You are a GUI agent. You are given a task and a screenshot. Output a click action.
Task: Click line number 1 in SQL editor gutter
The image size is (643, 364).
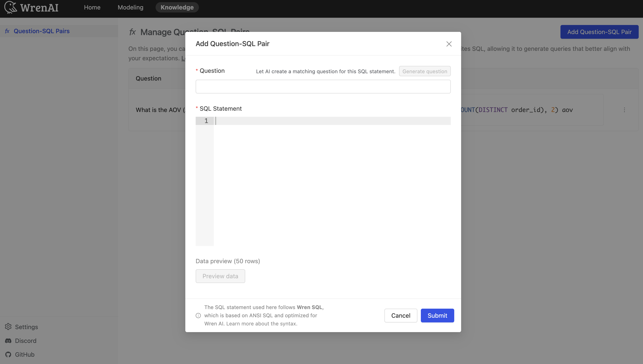tap(206, 121)
